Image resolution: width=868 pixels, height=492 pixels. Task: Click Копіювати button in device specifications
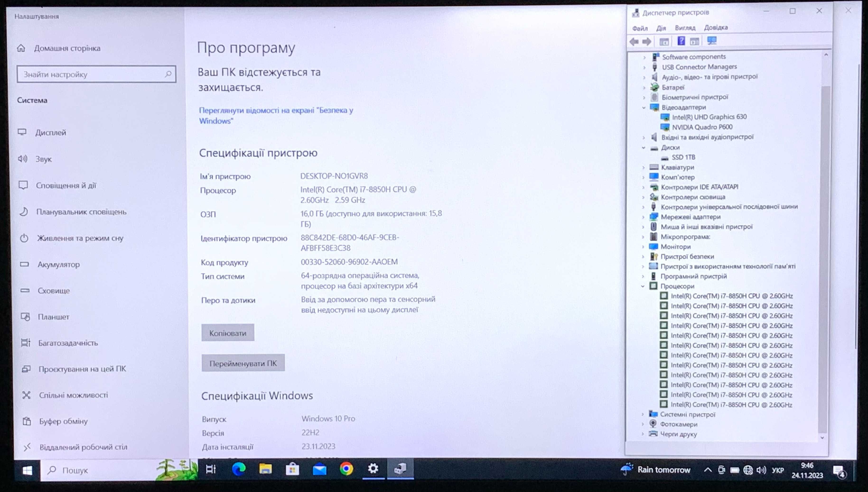[228, 332]
